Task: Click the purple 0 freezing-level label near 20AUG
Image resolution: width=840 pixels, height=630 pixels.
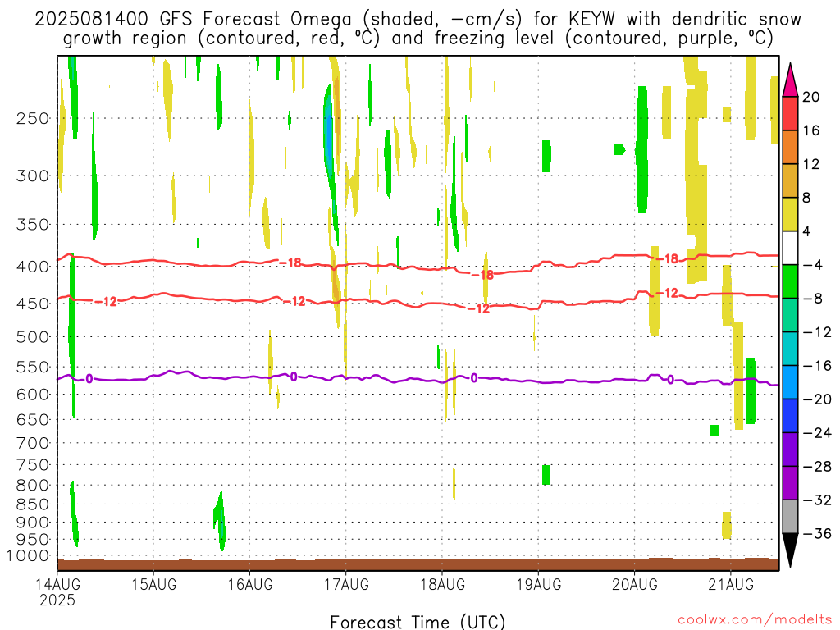Action: click(x=670, y=380)
